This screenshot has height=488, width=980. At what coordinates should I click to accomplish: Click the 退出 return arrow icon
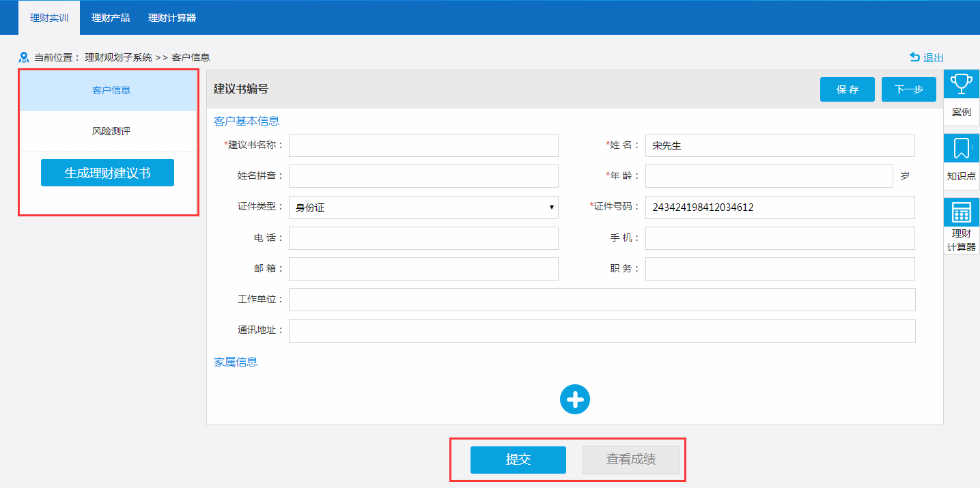(914, 57)
